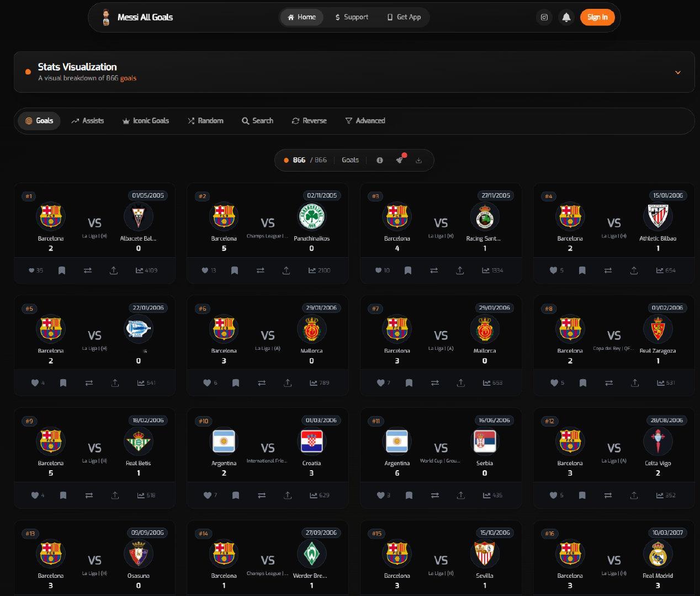Bookmark goal #1 vs Albacete

click(x=62, y=270)
